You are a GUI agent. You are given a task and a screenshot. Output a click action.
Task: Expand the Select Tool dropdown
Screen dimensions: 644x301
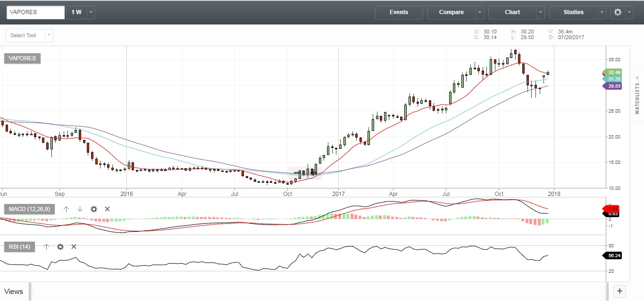coord(49,35)
